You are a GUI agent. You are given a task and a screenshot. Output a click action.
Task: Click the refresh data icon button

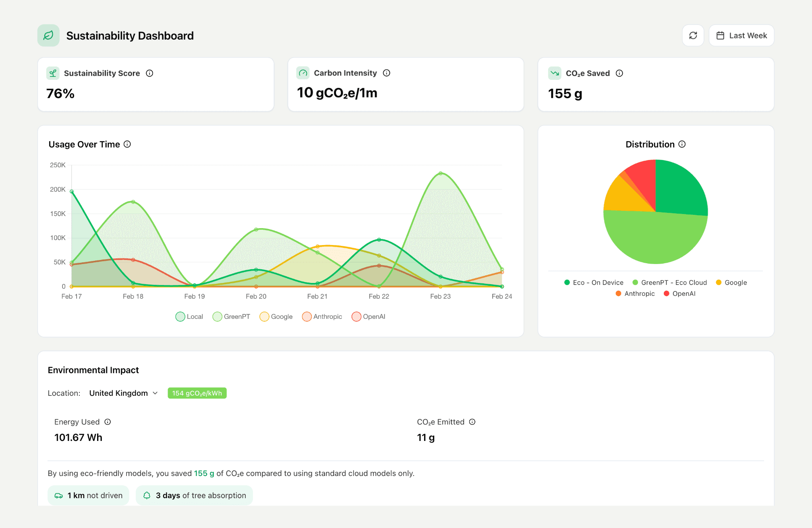pos(693,35)
